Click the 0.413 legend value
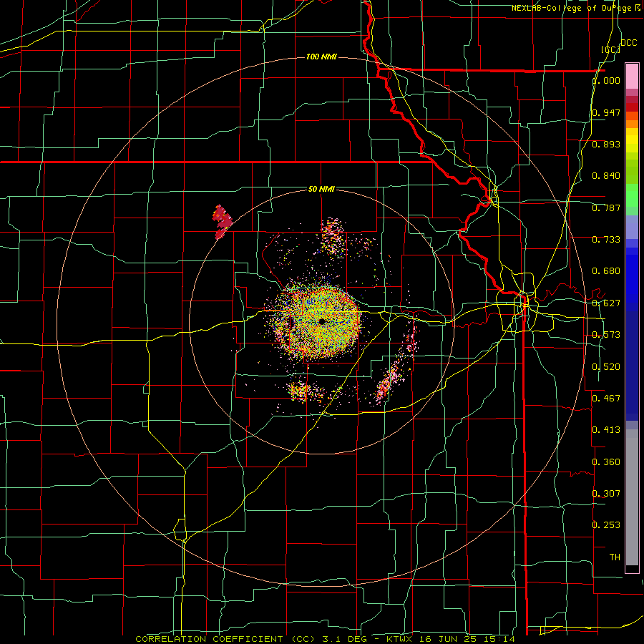The width and height of the screenshot is (644, 644). (x=606, y=430)
